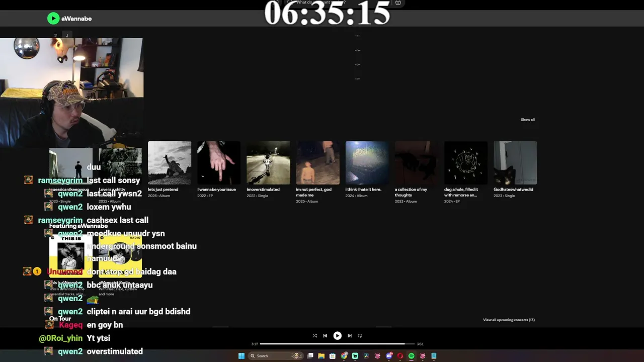Open the Windows Start menu

(x=242, y=356)
